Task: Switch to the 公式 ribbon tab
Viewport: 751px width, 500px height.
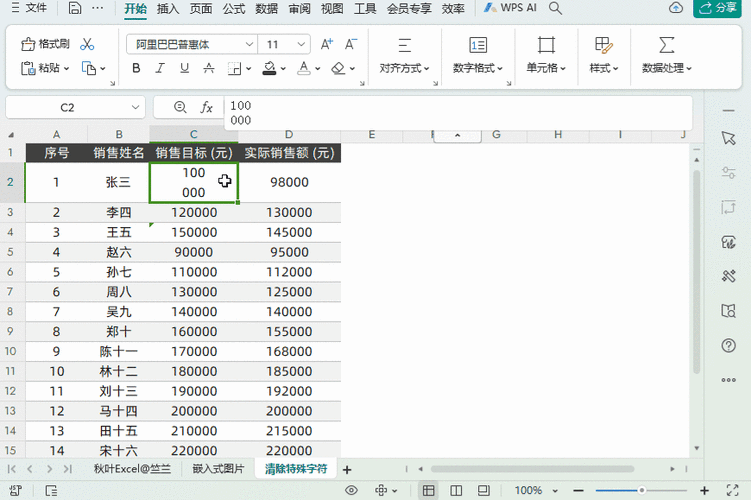Action: 234,8
